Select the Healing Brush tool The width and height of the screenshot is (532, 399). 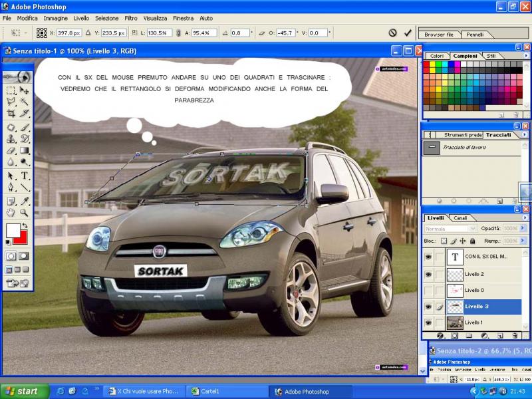click(11, 128)
